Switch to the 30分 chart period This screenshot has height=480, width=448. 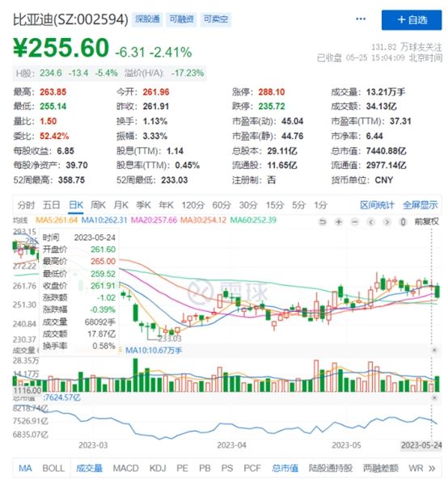pyautogui.click(x=248, y=204)
